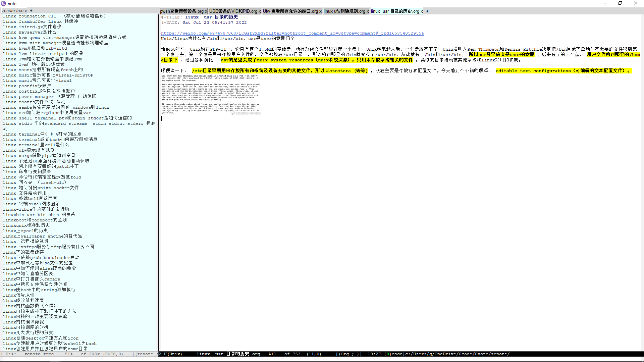
Task: Click the embedded English text screenshot
Action: tap(211, 95)
